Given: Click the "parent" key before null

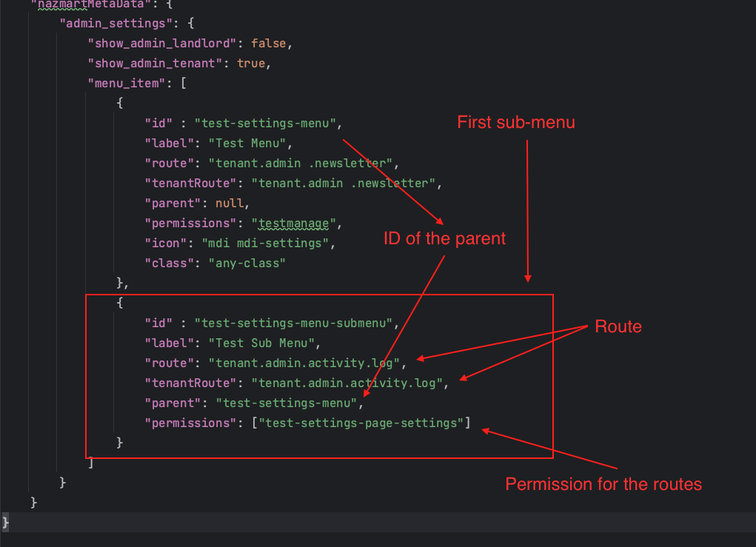Looking at the screenshot, I should [x=172, y=204].
